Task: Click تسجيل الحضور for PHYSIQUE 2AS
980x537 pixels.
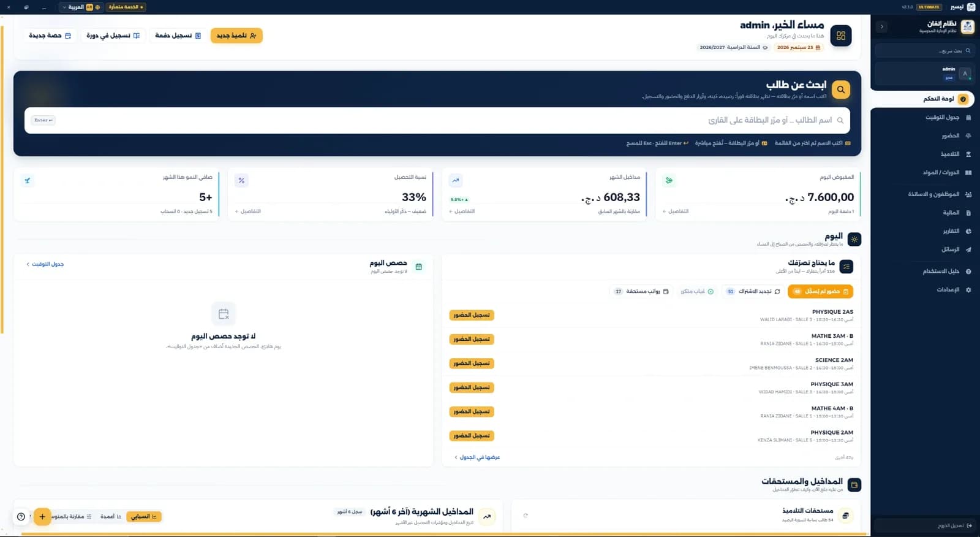Action: [x=472, y=315]
